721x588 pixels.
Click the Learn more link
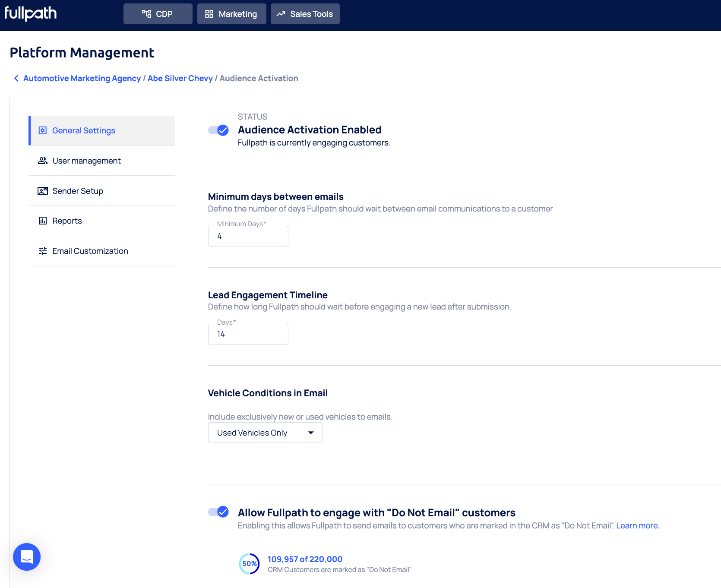point(637,525)
